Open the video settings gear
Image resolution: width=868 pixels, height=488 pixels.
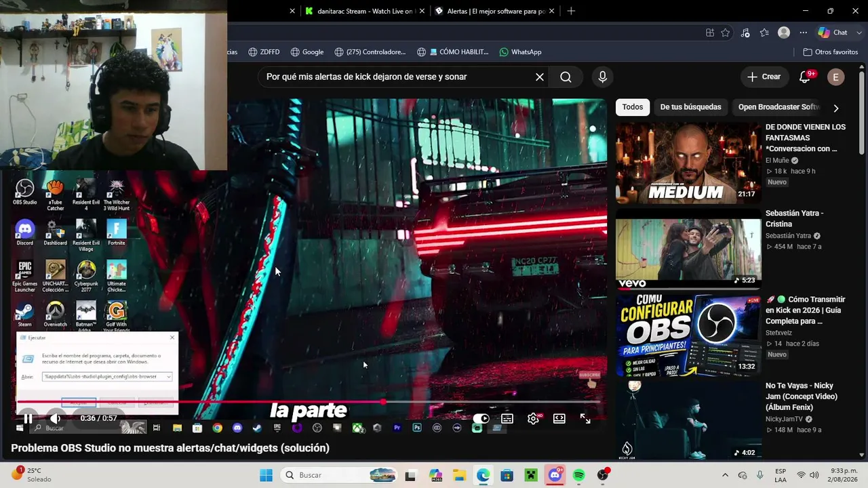point(533,419)
